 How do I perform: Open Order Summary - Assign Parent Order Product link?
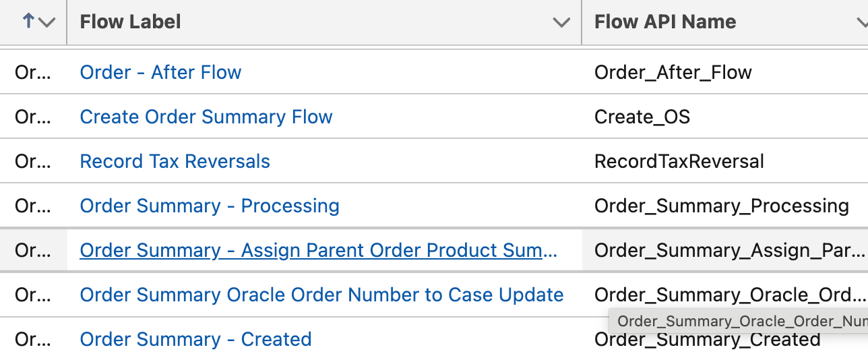point(318,250)
